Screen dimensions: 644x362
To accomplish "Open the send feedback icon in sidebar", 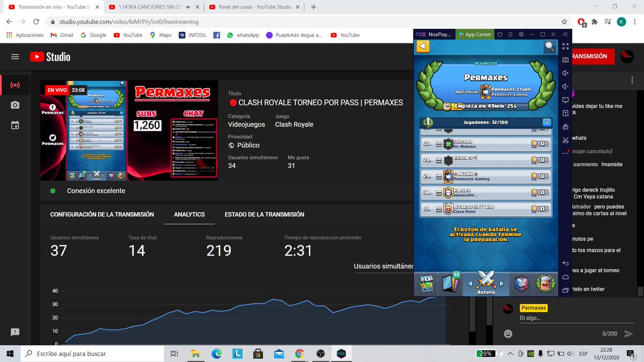I will click(15, 333).
